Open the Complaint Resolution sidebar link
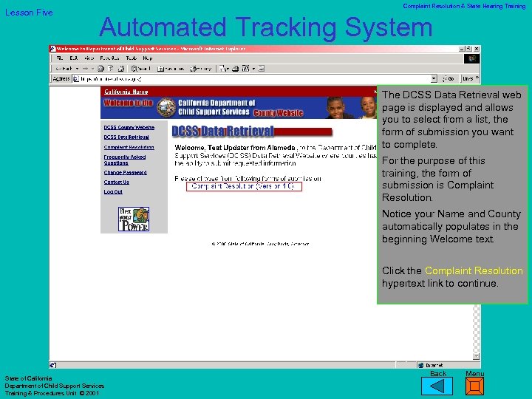532x399 pixels. click(129, 147)
